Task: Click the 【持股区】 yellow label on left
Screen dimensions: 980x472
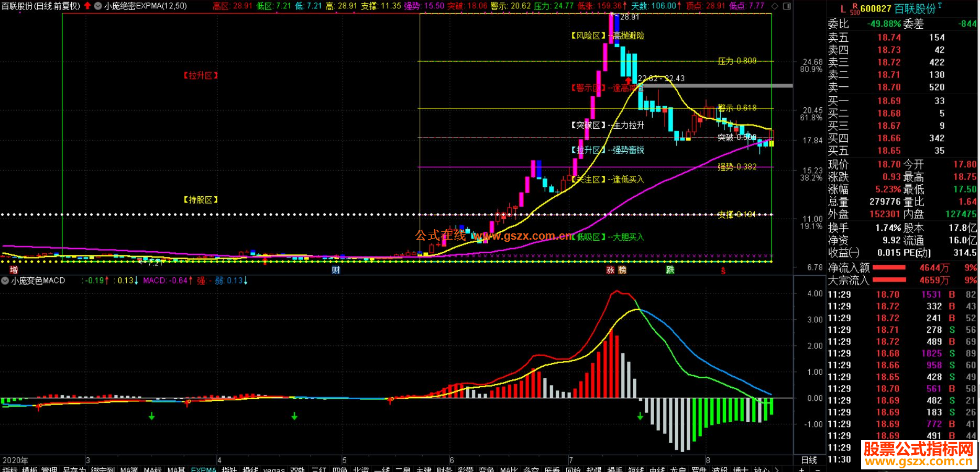Action: click(x=201, y=200)
